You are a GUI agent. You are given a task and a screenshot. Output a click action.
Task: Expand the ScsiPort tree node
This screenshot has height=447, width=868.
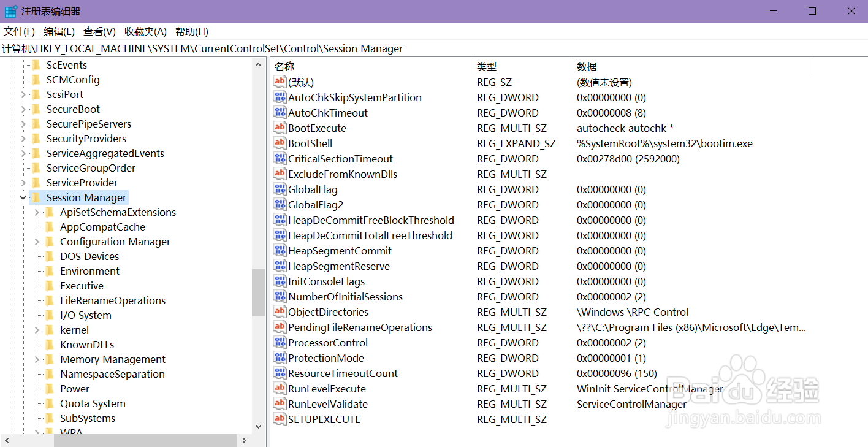point(23,94)
